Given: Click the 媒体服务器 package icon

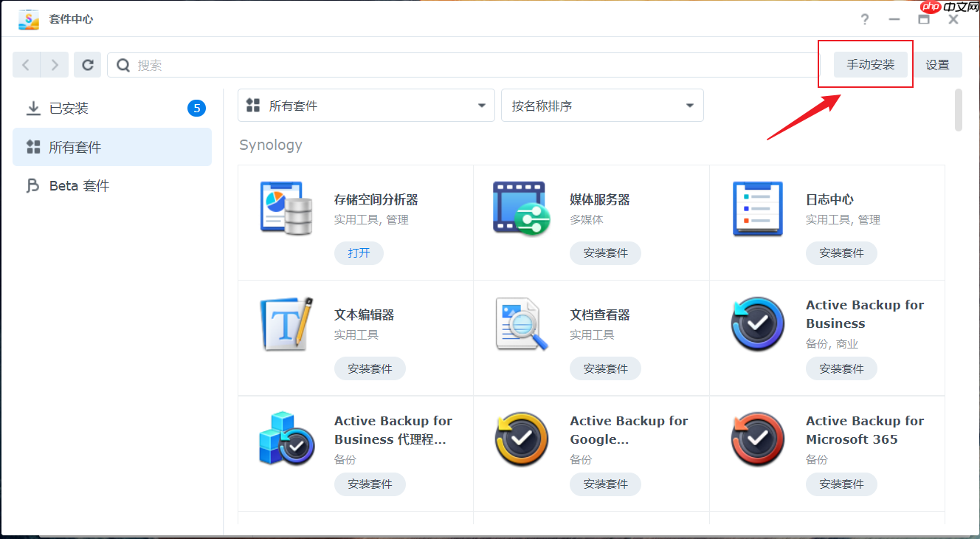Looking at the screenshot, I should (522, 208).
